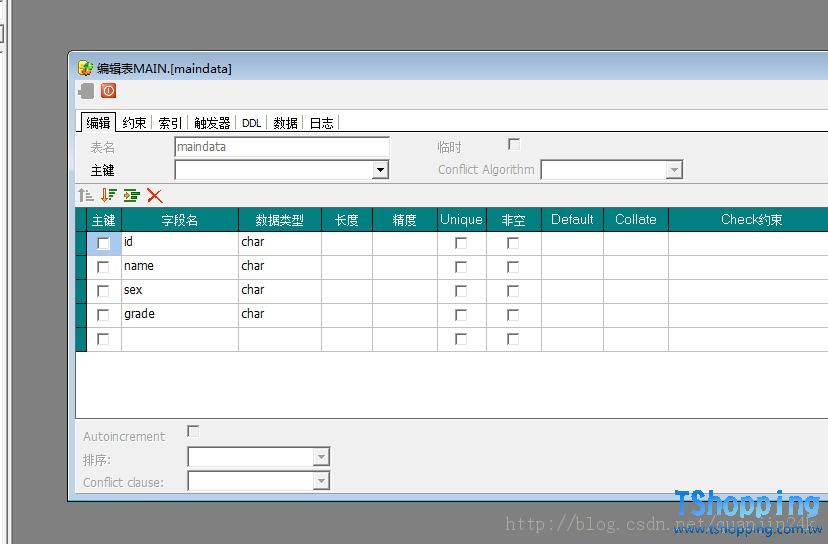The image size is (828, 544).
Task: Check the 主键 box in the empty last row
Action: click(104, 339)
